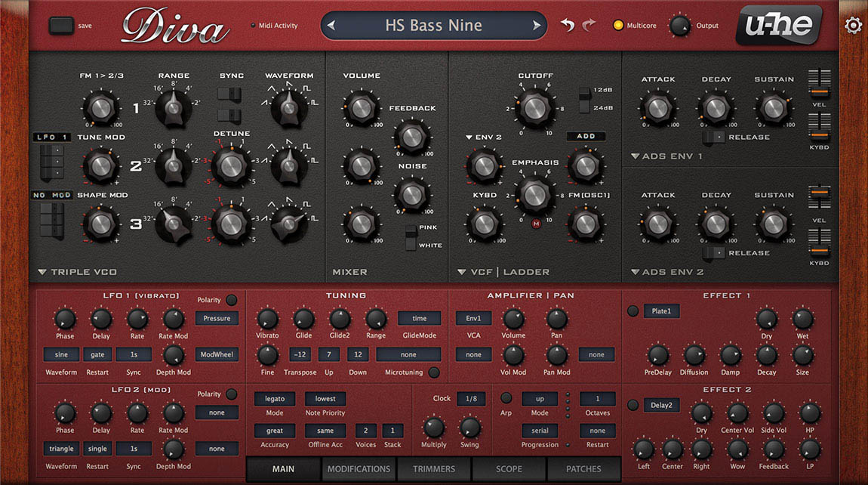The image size is (868, 485).
Task: Open the configuration gear icon
Action: [853, 24]
